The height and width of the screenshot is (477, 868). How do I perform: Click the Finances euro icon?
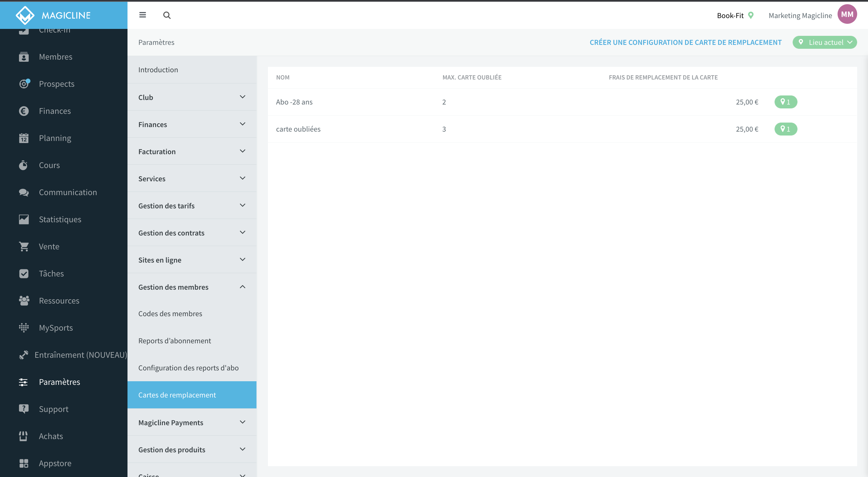(x=24, y=111)
